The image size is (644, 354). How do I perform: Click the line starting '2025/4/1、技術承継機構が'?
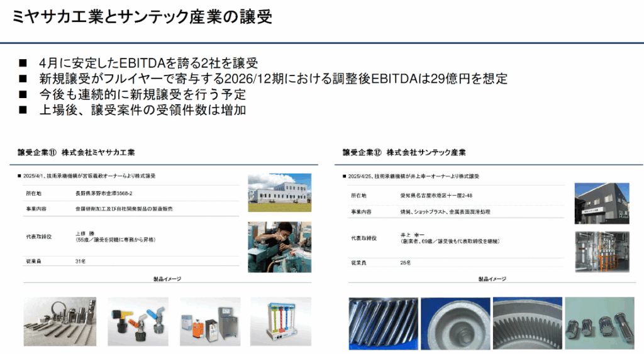[x=89, y=176]
